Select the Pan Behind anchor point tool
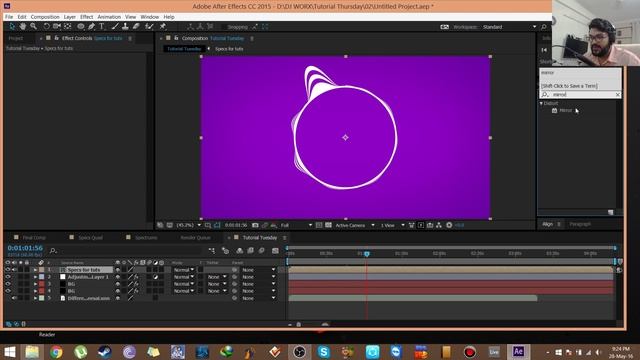 tap(67, 27)
